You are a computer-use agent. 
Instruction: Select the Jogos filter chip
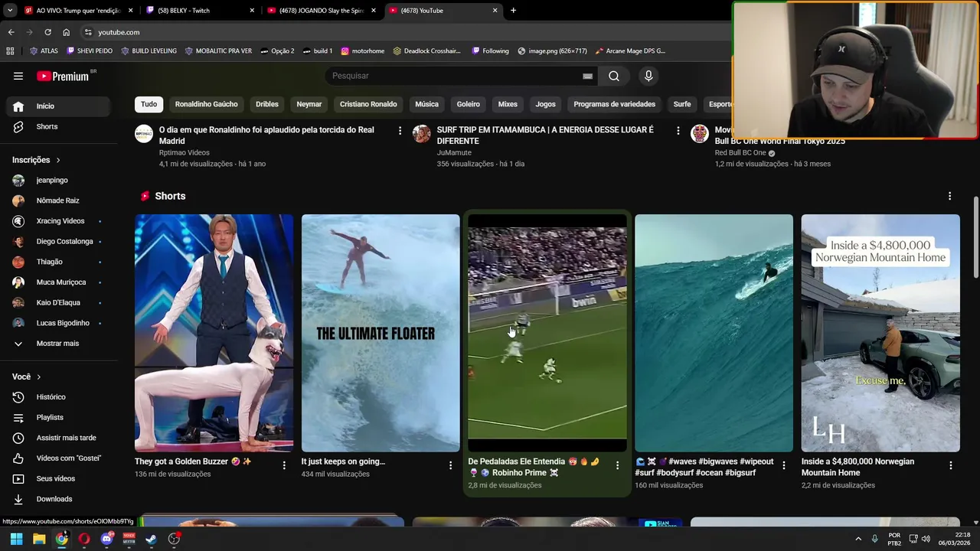click(x=545, y=104)
